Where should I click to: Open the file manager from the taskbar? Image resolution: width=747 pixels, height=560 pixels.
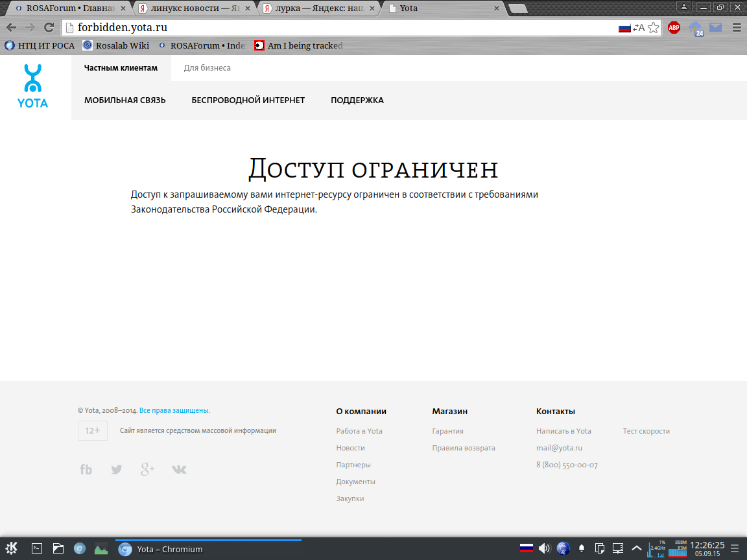point(58,548)
